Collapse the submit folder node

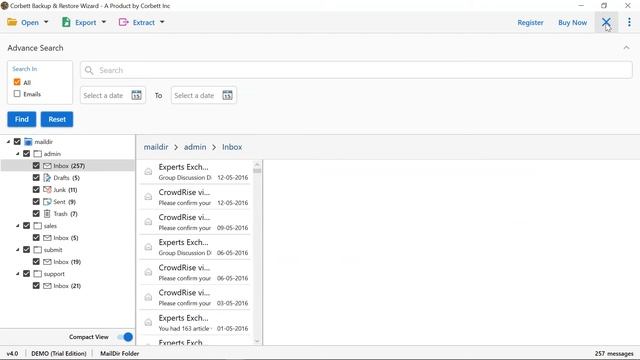18,250
